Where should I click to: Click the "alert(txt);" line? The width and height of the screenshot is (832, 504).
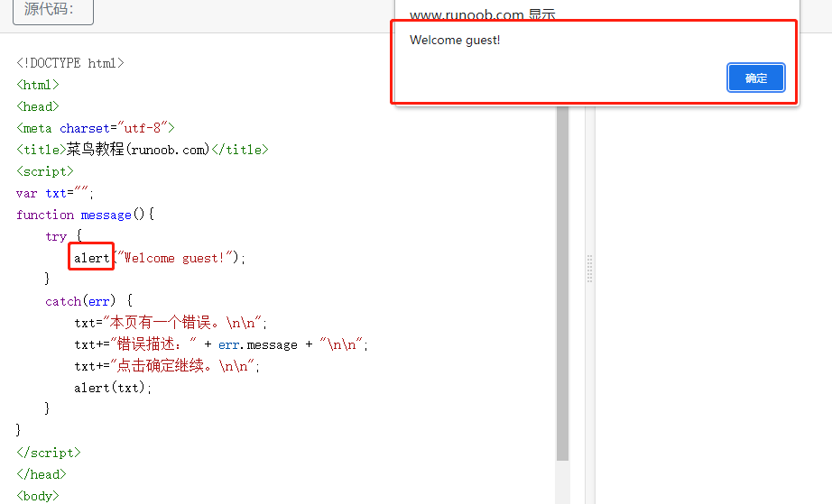(x=113, y=388)
